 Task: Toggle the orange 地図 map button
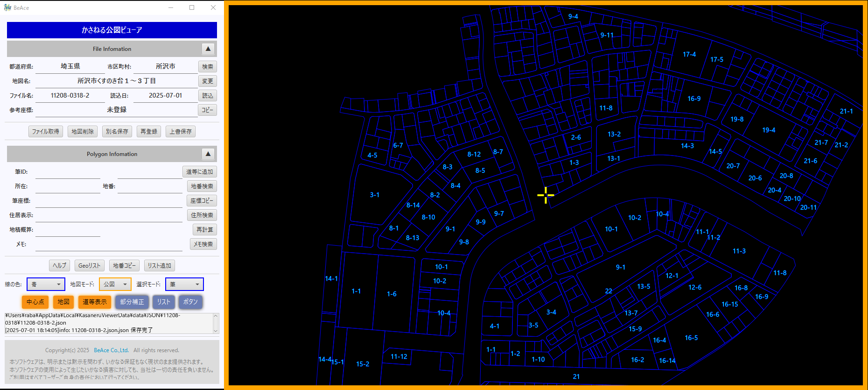click(63, 302)
